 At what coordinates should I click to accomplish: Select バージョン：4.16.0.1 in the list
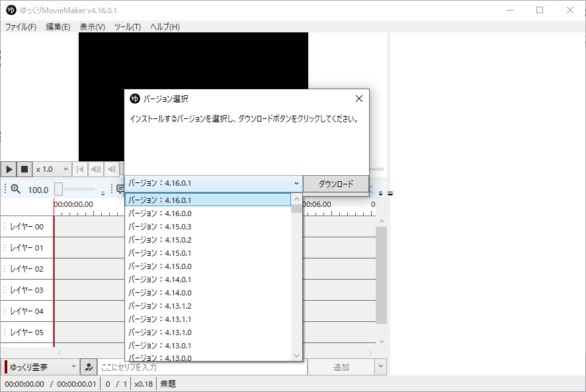(208, 200)
